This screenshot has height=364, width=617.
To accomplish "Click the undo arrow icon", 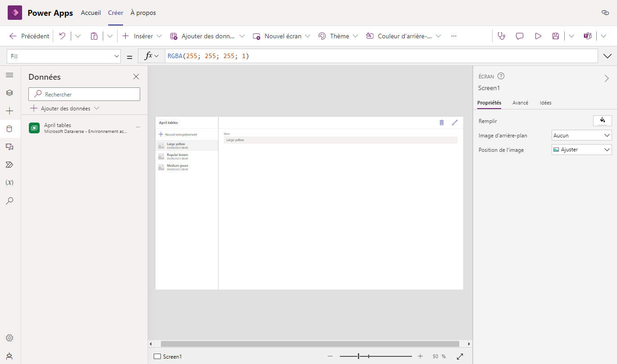I will point(62,36).
